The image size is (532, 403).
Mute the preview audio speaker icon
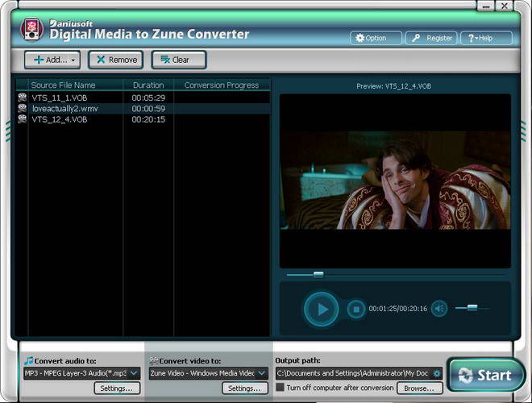(x=439, y=309)
